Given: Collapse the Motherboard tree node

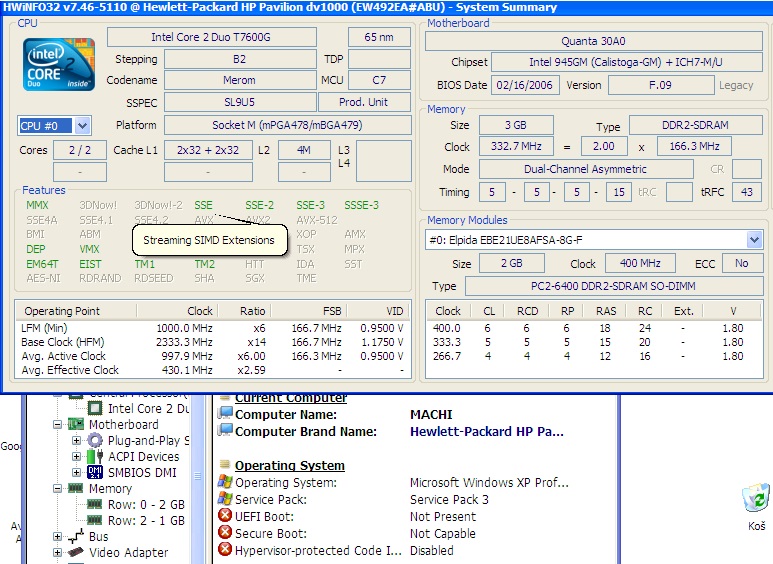Looking at the screenshot, I should (57, 424).
